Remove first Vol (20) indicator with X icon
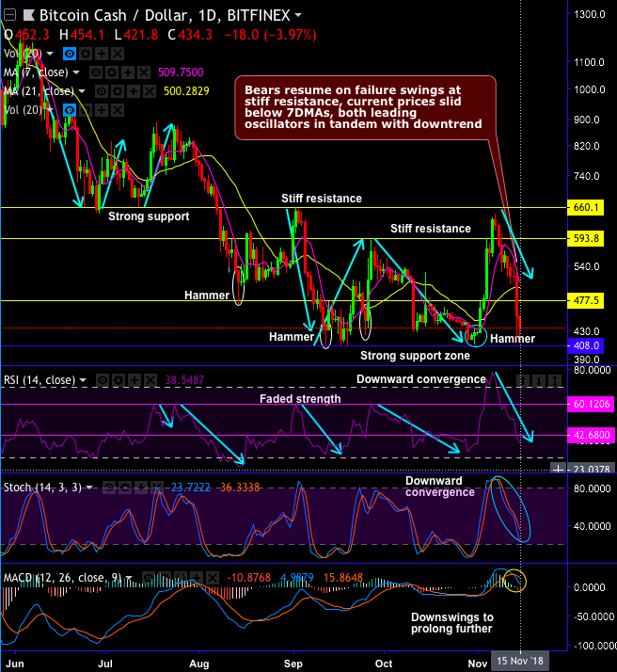This screenshot has width=617, height=672. pos(118,54)
